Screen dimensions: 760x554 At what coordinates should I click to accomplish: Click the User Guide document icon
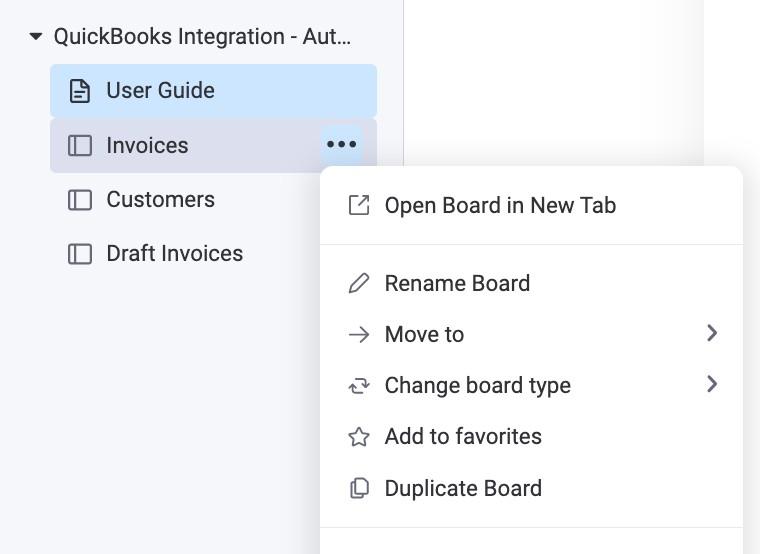pyautogui.click(x=79, y=91)
